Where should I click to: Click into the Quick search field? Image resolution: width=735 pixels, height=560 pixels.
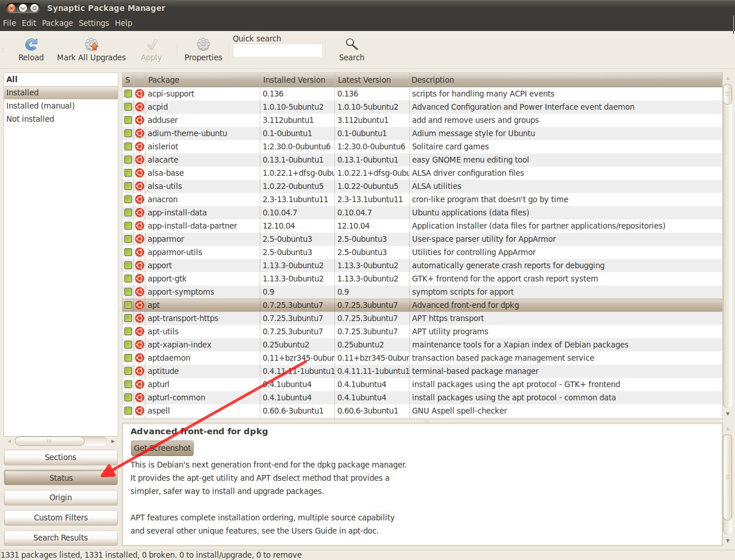(x=278, y=51)
